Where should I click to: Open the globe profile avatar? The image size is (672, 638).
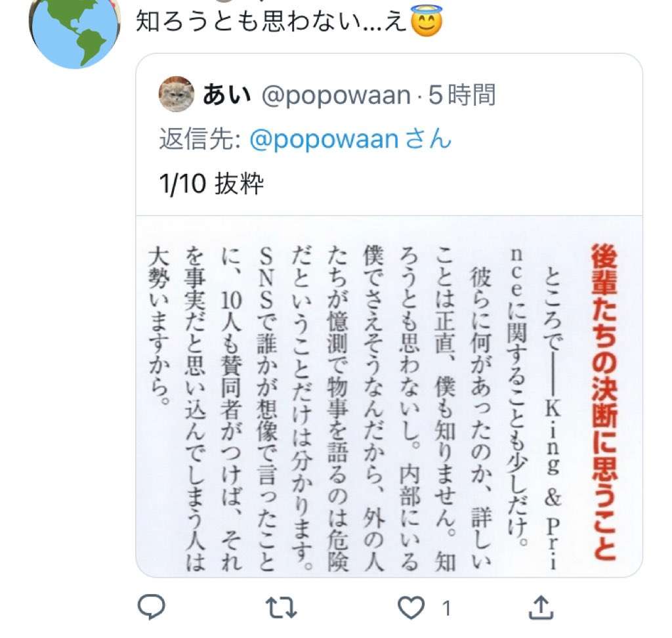(75, 30)
